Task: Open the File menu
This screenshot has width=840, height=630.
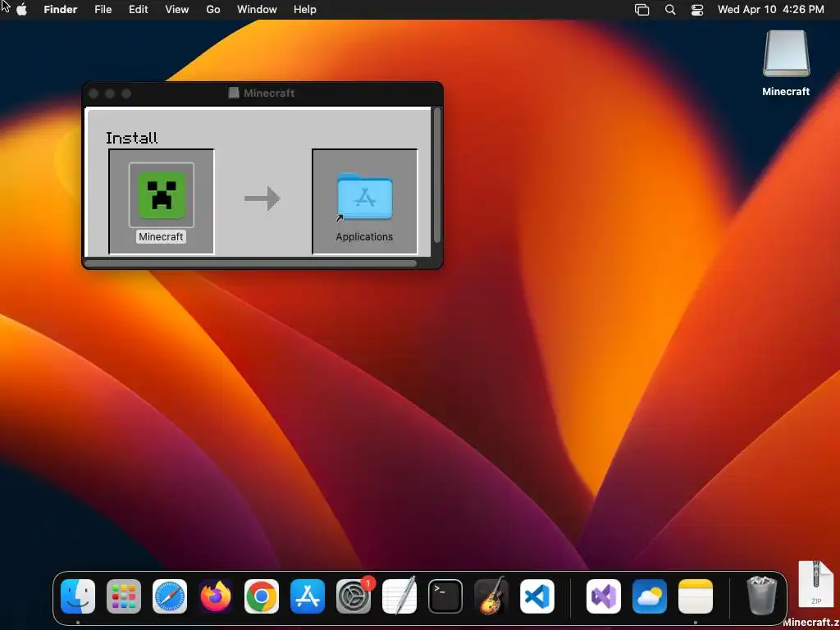Action: [x=103, y=10]
